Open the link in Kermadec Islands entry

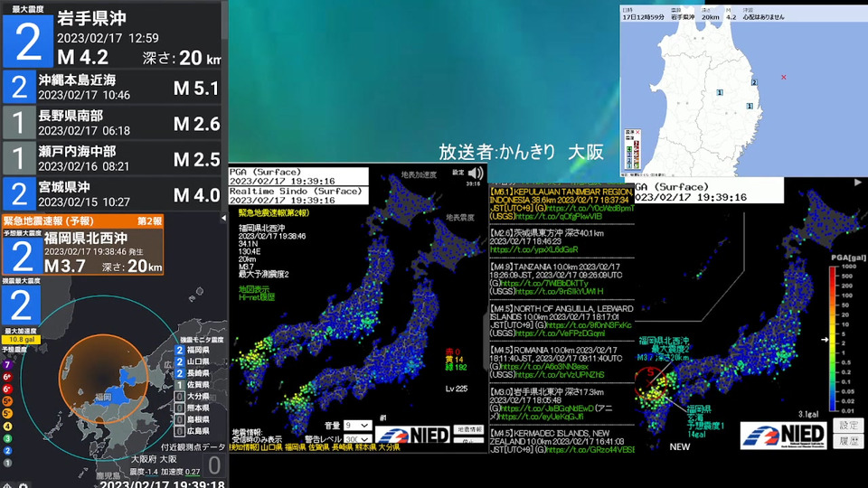click(x=590, y=450)
